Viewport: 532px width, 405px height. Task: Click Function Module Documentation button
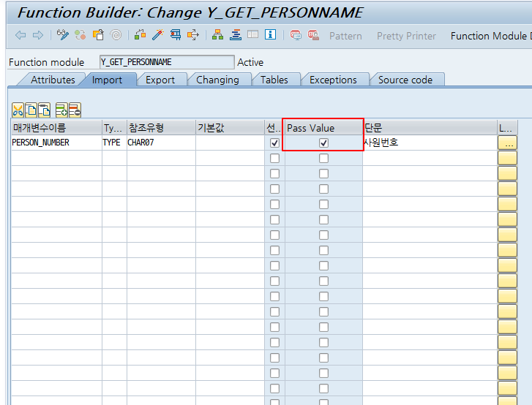point(490,36)
